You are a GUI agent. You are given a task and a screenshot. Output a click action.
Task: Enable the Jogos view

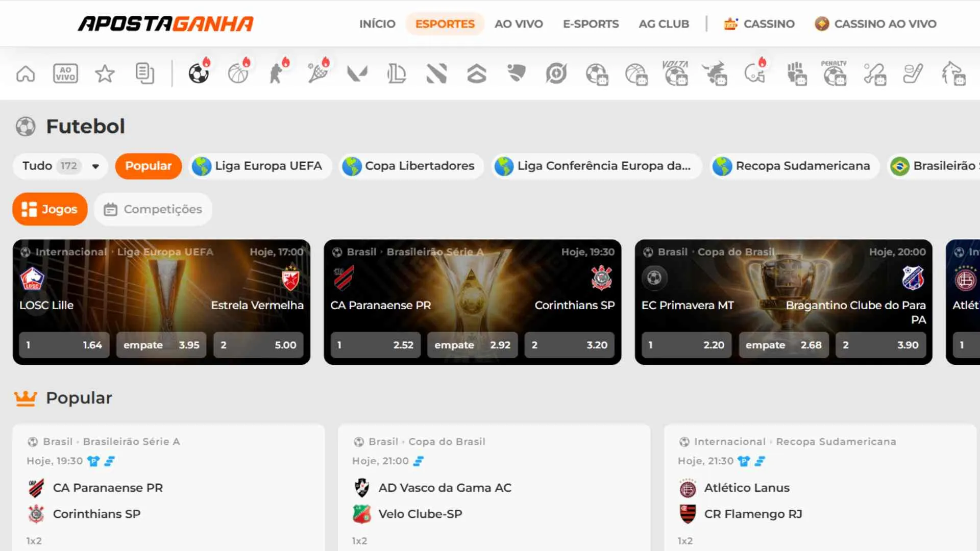pos(50,209)
